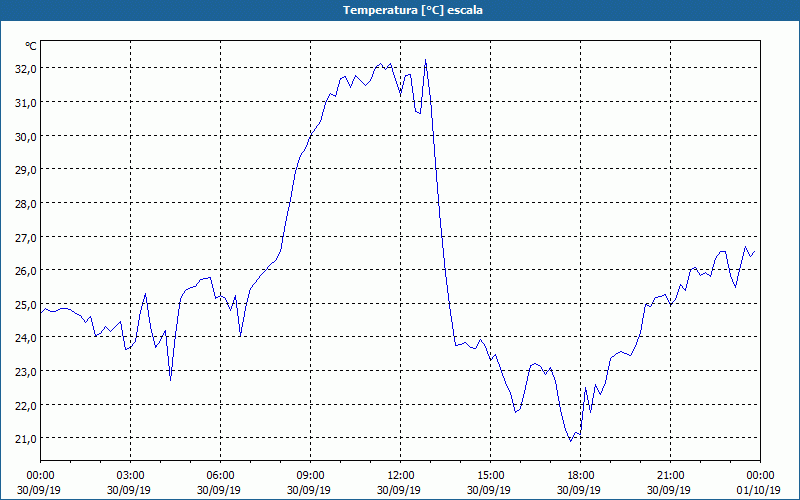800x500 pixels.
Task: Select the 30/09/19 date under 06:00
Action: point(218,490)
